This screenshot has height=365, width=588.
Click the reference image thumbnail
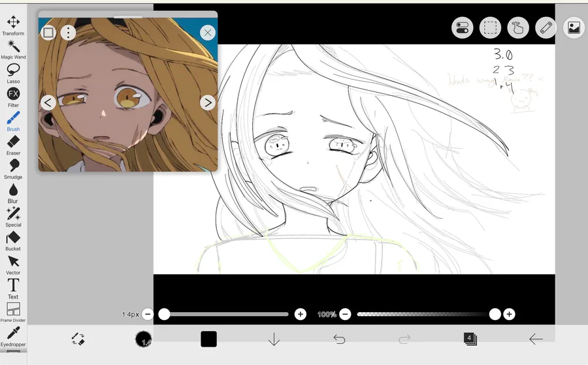pos(128,95)
